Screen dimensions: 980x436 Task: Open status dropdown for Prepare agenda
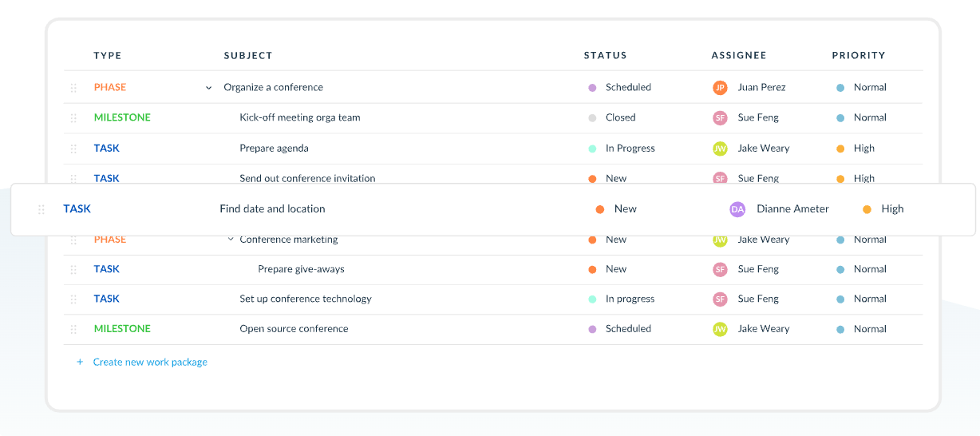pyautogui.click(x=630, y=149)
